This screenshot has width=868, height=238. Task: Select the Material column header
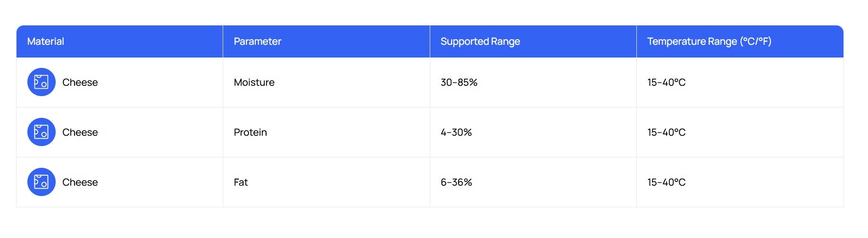click(46, 41)
